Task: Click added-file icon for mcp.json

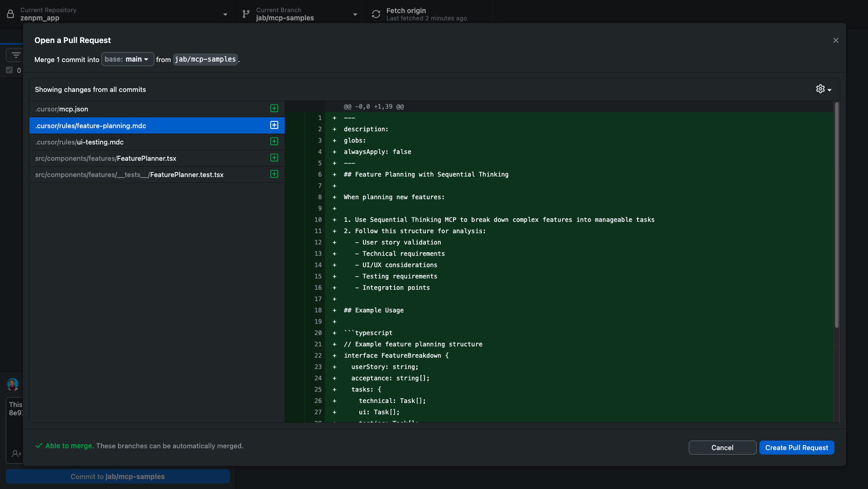Action: 274,109
